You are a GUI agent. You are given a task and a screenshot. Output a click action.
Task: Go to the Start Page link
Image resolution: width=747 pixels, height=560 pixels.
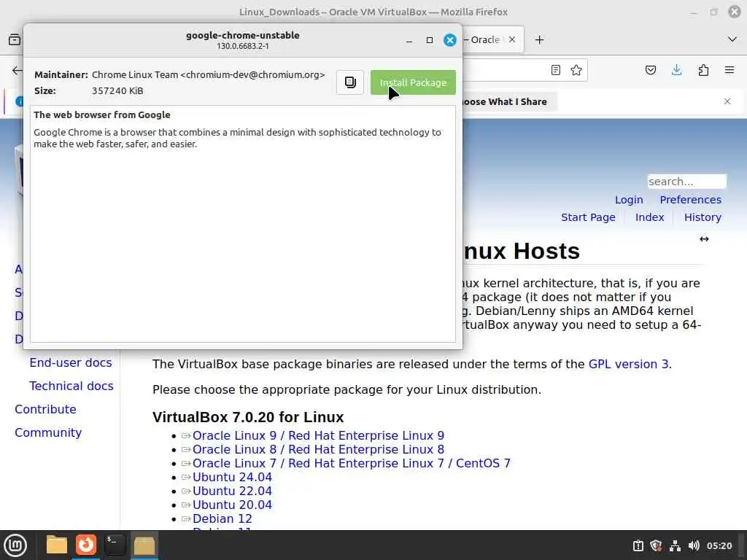[588, 217]
